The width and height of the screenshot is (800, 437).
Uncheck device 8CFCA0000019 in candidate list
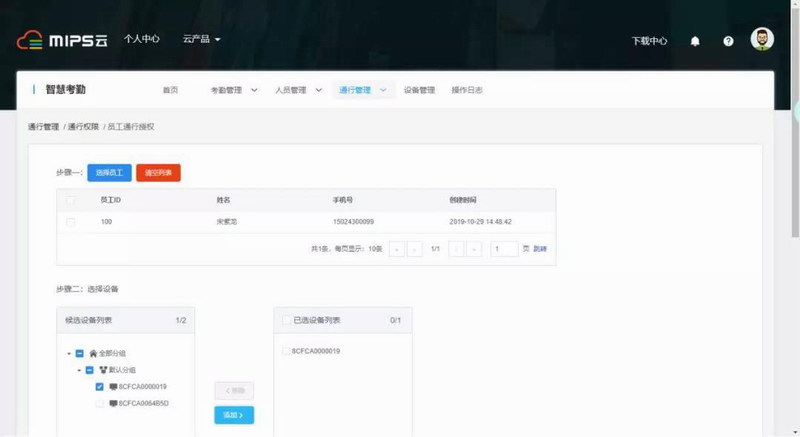click(x=99, y=386)
